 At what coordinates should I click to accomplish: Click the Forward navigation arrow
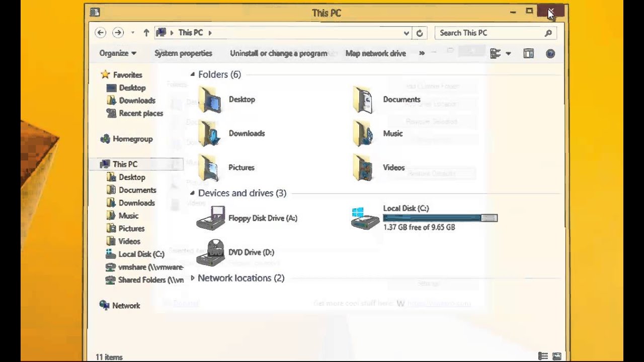118,33
